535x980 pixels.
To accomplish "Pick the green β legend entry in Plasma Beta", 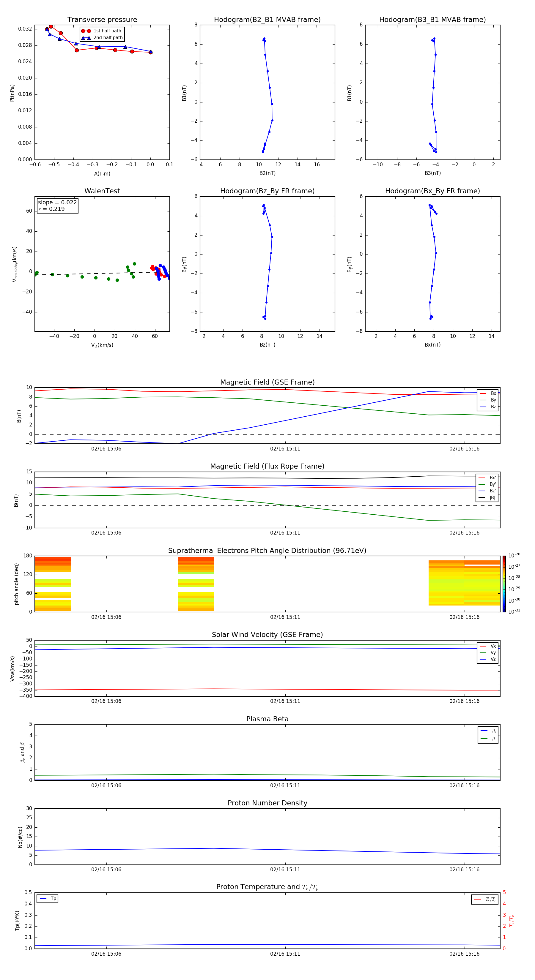I will point(488,739).
